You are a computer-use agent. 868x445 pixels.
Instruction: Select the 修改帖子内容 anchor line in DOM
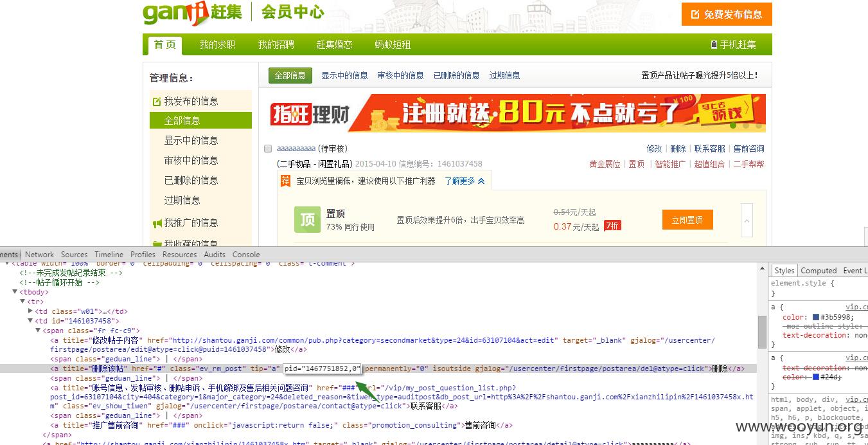tap(382, 345)
